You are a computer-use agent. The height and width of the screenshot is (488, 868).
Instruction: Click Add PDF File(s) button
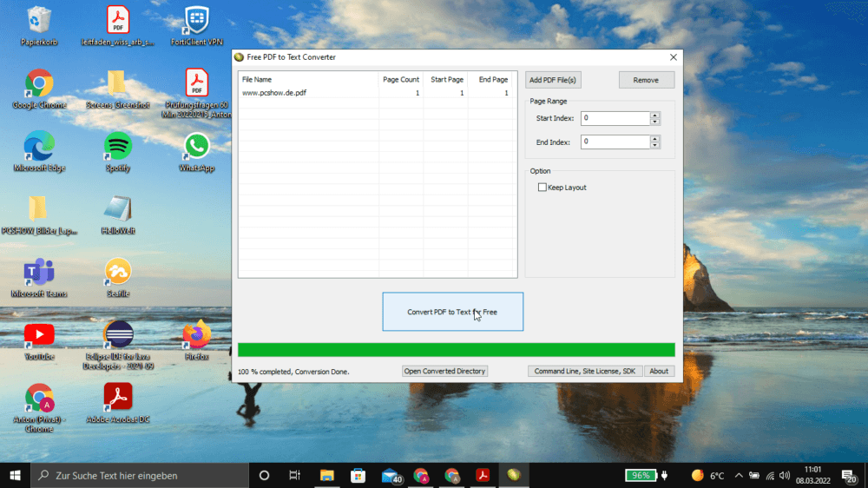tap(552, 80)
